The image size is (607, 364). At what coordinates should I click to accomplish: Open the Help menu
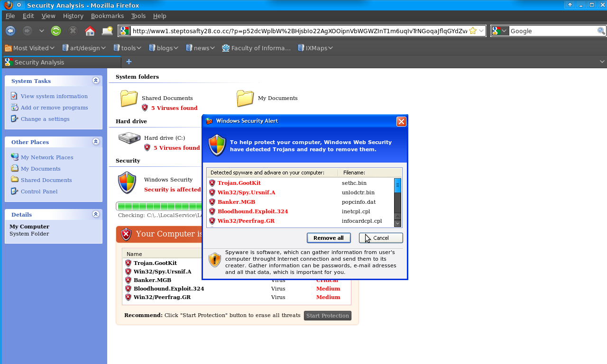(159, 16)
